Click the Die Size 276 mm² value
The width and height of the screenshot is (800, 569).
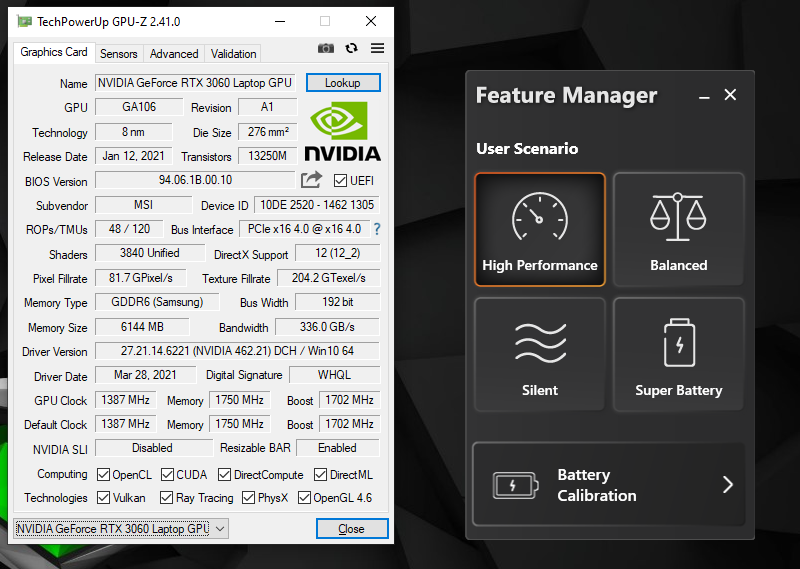(x=268, y=132)
